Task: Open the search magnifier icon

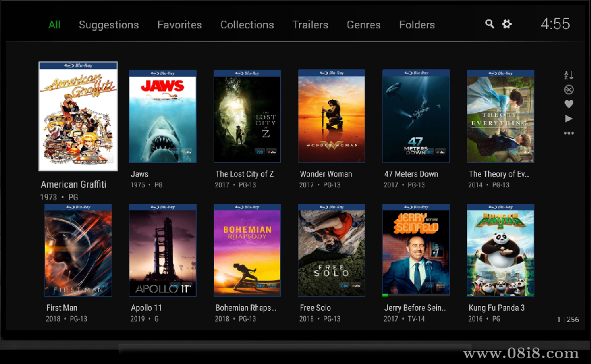Action: pyautogui.click(x=489, y=24)
